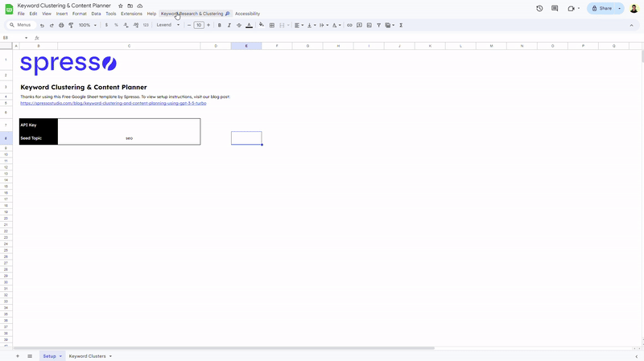Viewport: 644px width, 361px height.
Task: Open version history clock icon
Action: click(x=539, y=8)
